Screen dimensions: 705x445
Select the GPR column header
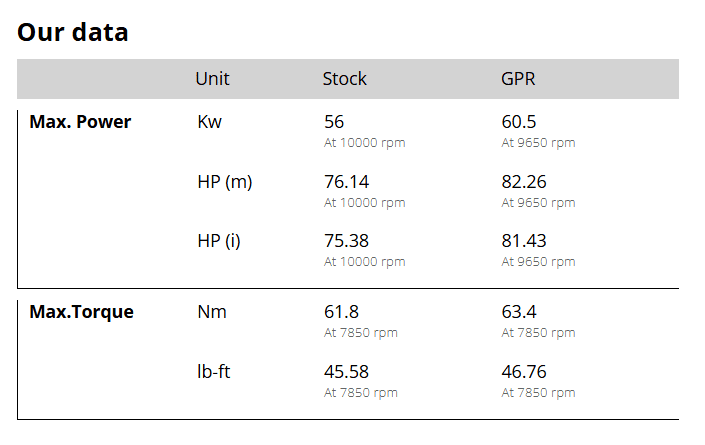click(x=518, y=79)
